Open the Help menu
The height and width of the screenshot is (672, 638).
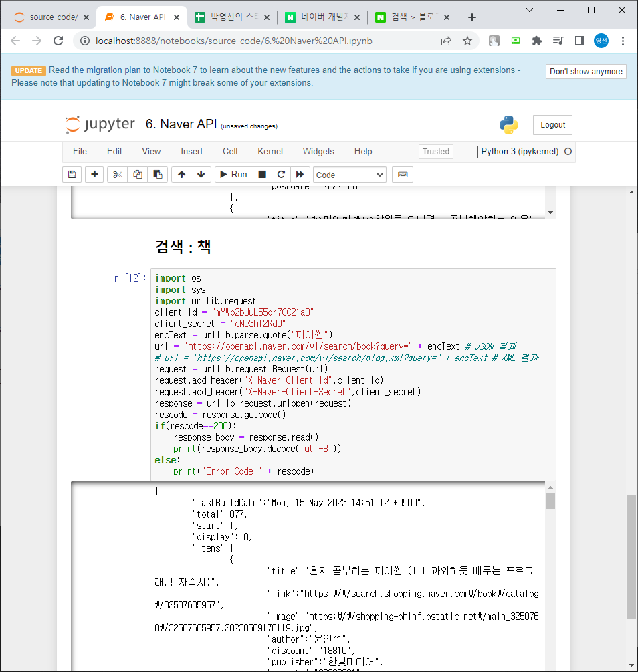click(363, 152)
